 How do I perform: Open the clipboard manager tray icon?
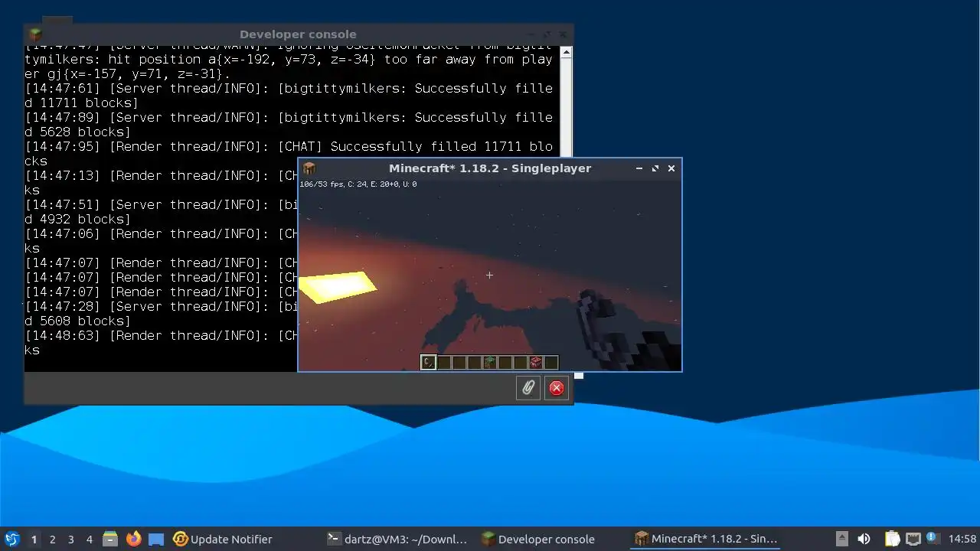[x=893, y=539]
